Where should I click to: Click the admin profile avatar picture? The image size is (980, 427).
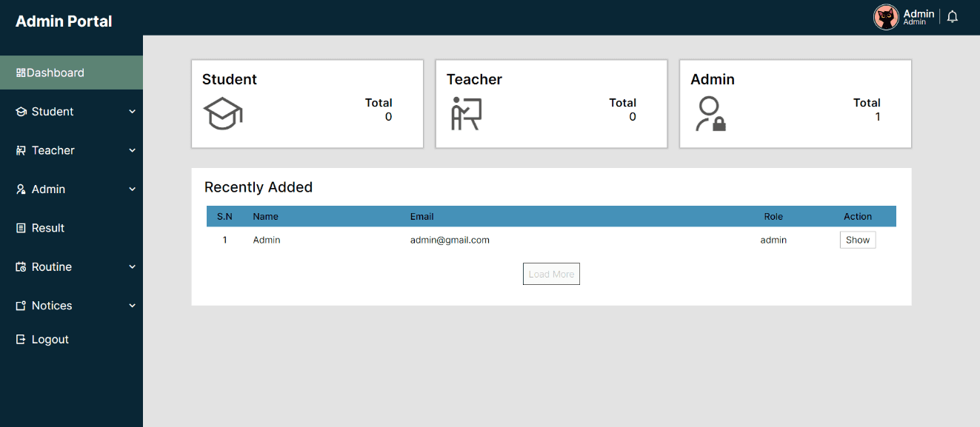click(x=886, y=16)
